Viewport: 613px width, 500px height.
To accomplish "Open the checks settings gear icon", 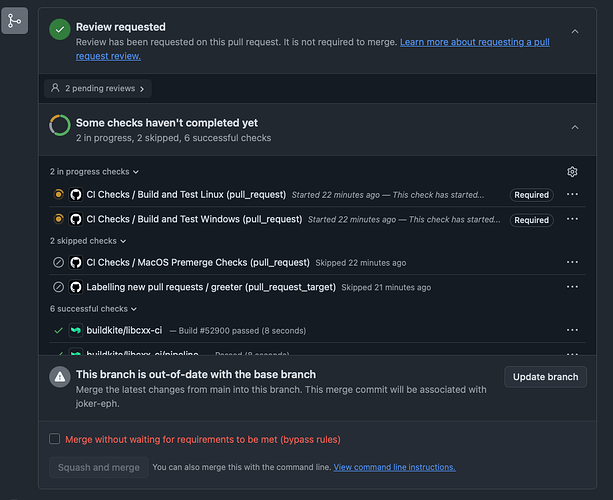I will click(572, 172).
